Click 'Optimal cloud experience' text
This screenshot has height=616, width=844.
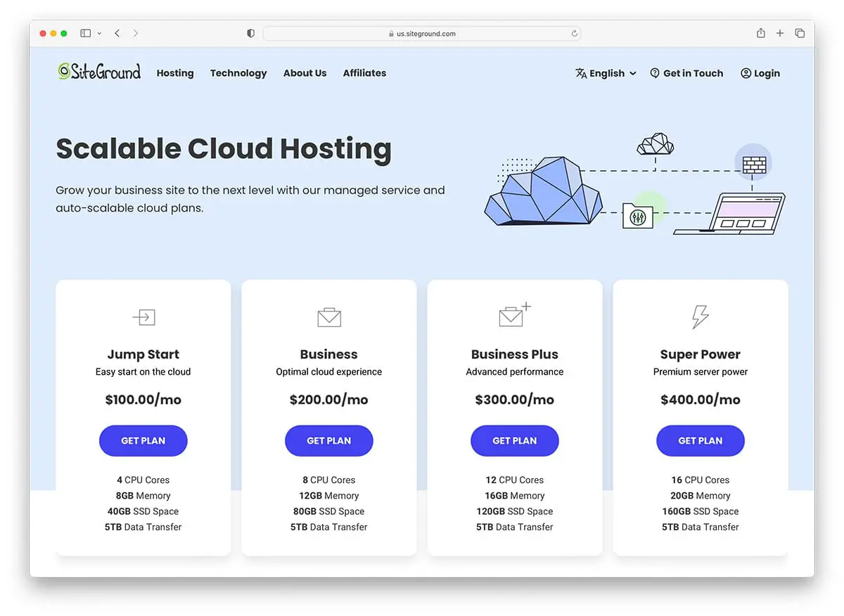[329, 372]
